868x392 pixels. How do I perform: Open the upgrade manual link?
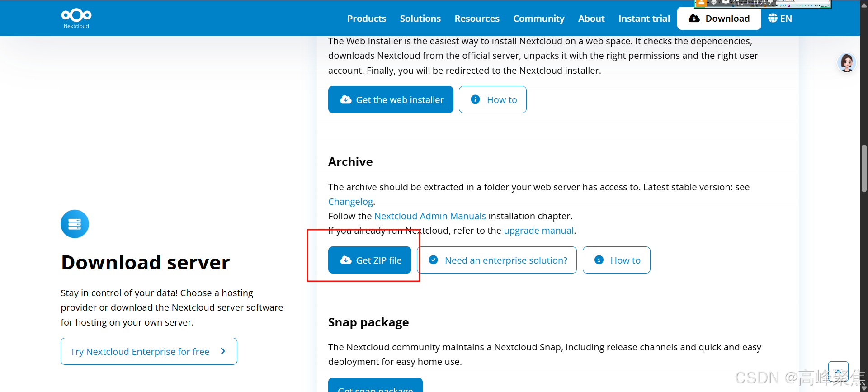coord(538,231)
